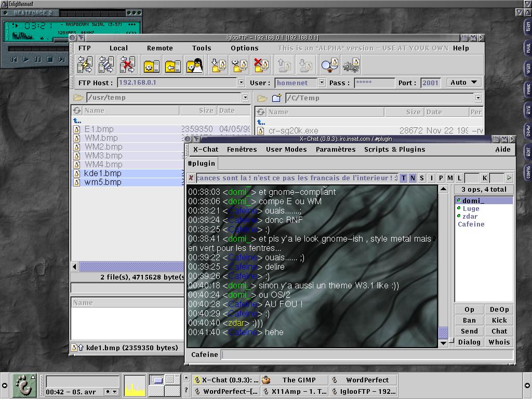Click the X-Chat scrollbar down arrow
This screenshot has height=399, width=532.
click(443, 343)
